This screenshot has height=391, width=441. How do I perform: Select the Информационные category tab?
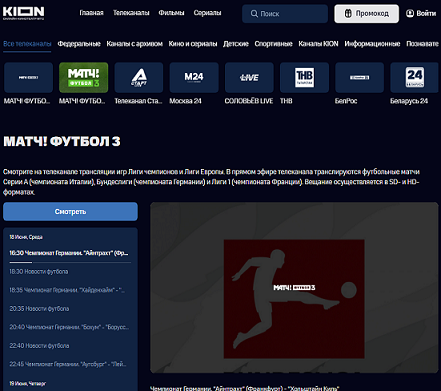pos(372,44)
